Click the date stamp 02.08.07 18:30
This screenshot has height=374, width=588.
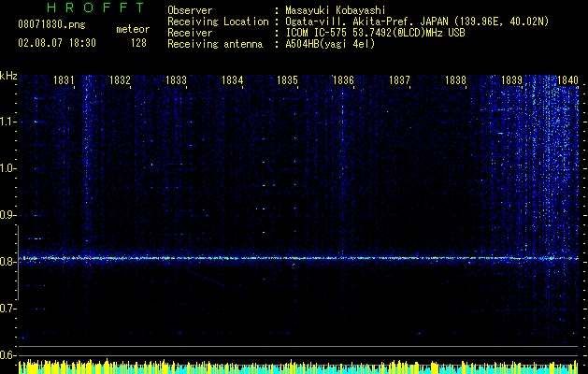point(57,43)
